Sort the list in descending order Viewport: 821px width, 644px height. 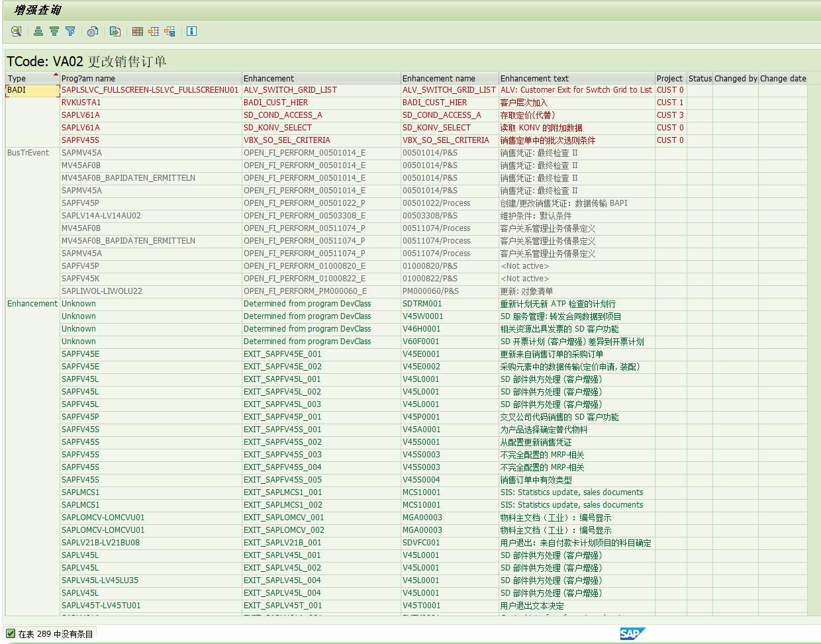[54, 31]
